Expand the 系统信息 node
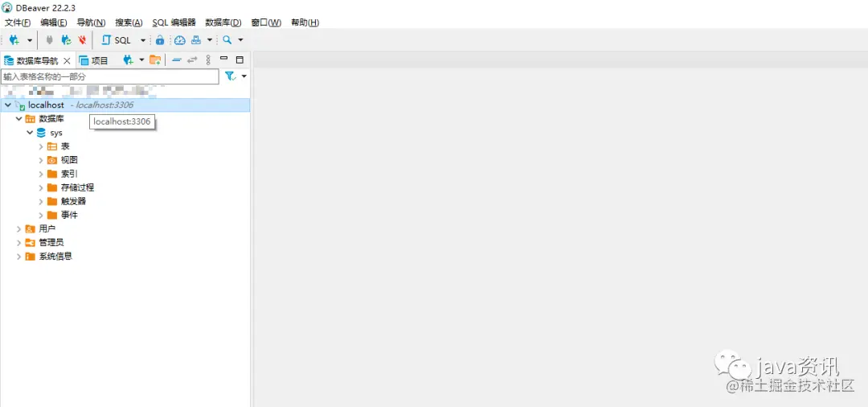Viewport: 868px width, 407px height. tap(18, 257)
